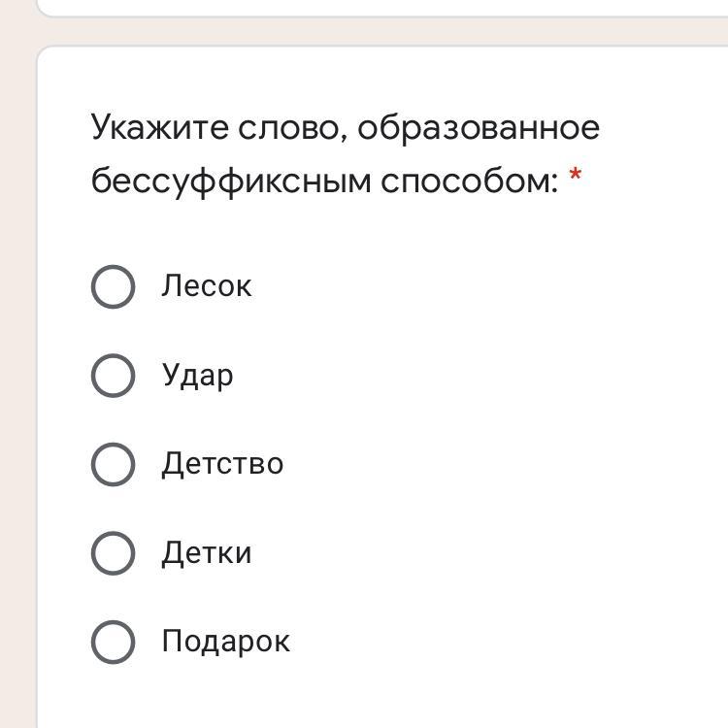Click the word "способом:" in the question
This screenshot has width=728, height=728.
pos(469,181)
